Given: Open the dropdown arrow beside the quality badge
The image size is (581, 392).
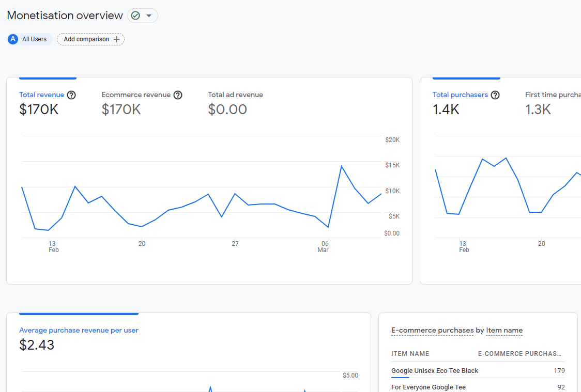Looking at the screenshot, I should [149, 15].
